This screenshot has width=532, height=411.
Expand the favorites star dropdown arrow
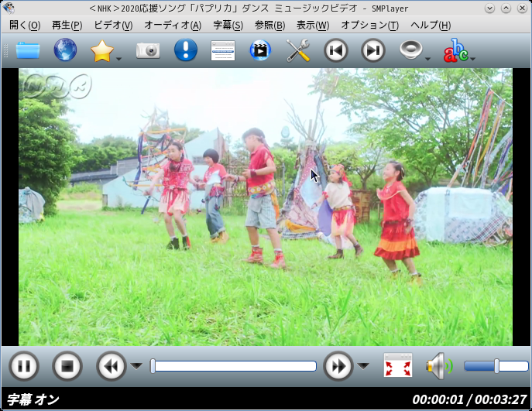(x=118, y=59)
